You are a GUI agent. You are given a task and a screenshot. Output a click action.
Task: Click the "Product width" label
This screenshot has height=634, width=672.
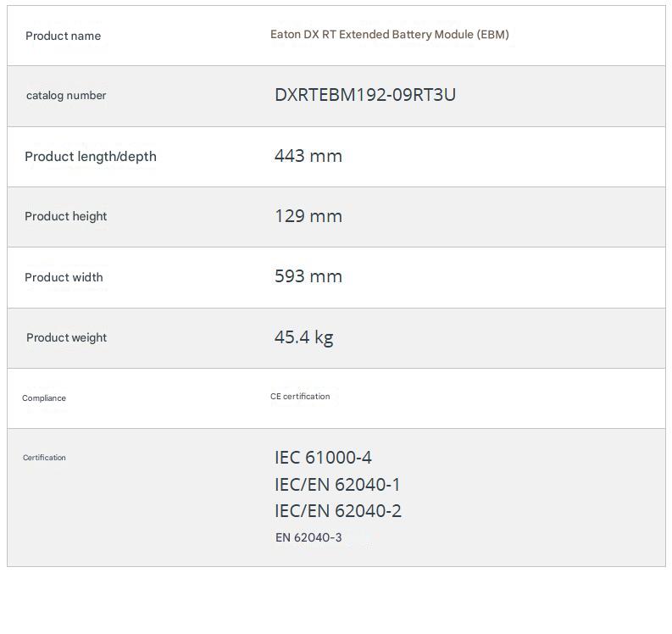(x=64, y=277)
